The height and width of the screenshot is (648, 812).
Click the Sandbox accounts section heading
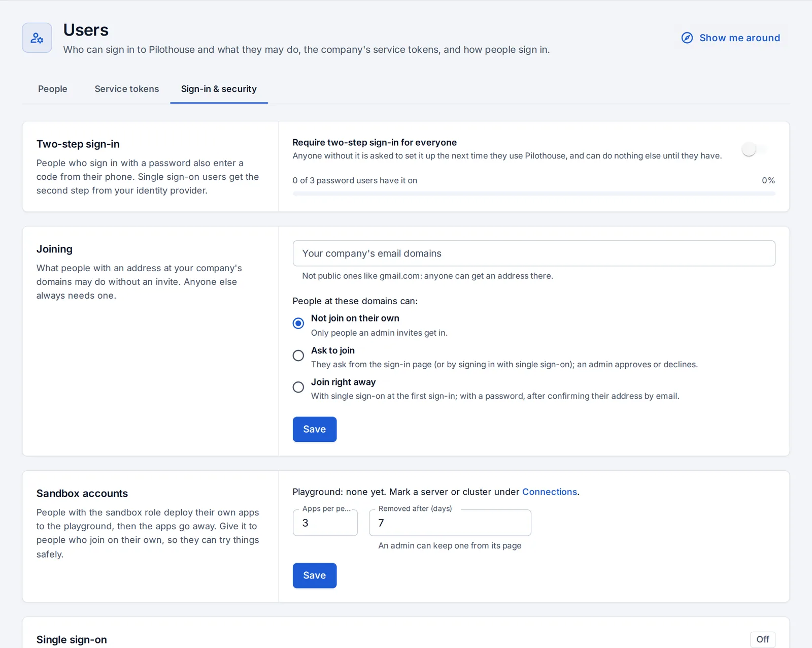tap(82, 494)
